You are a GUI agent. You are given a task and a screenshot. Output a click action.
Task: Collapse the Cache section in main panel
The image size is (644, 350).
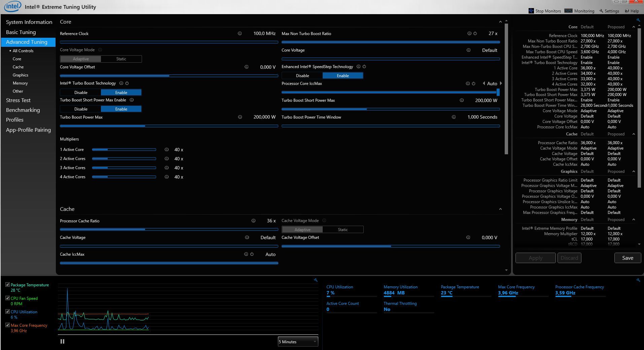[x=500, y=209]
